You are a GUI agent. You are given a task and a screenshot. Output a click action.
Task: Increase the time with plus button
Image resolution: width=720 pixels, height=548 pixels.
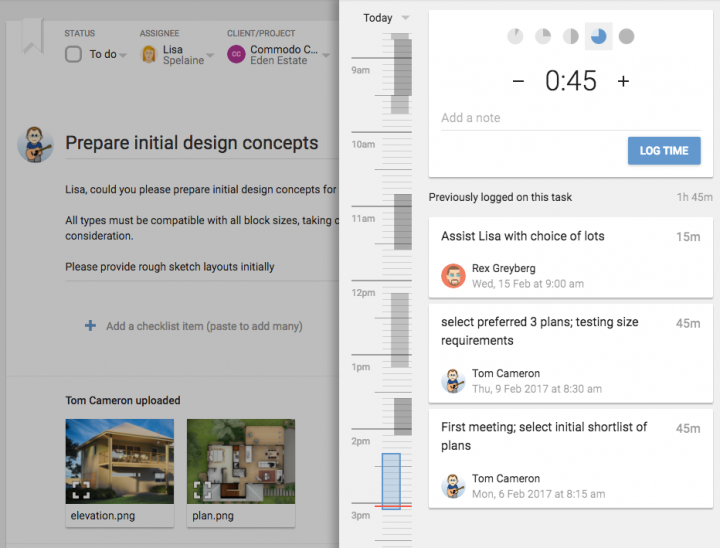(623, 81)
